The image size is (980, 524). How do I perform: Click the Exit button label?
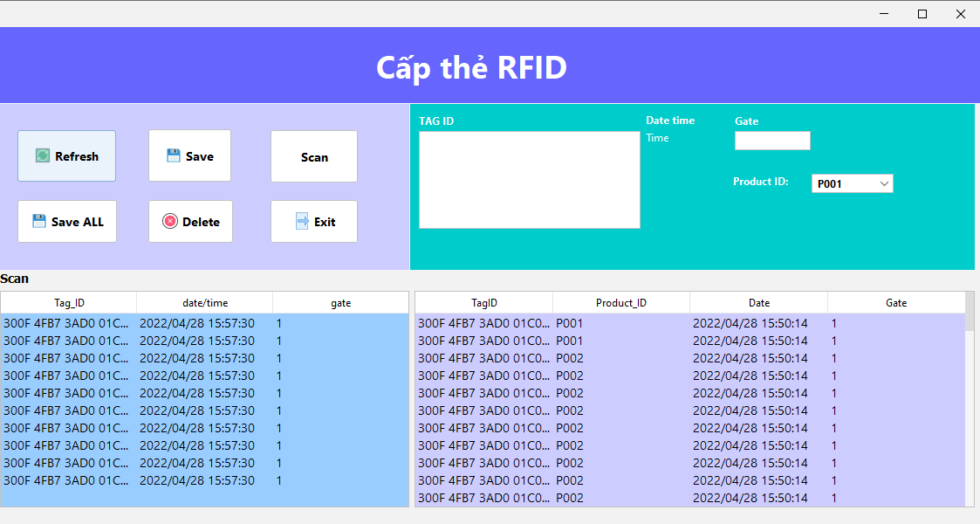click(x=325, y=222)
